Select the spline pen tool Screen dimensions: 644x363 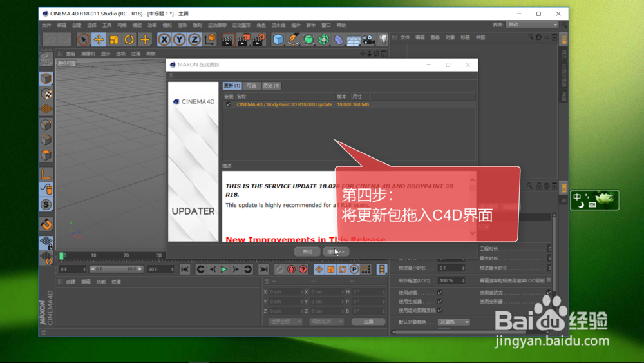pos(293,40)
